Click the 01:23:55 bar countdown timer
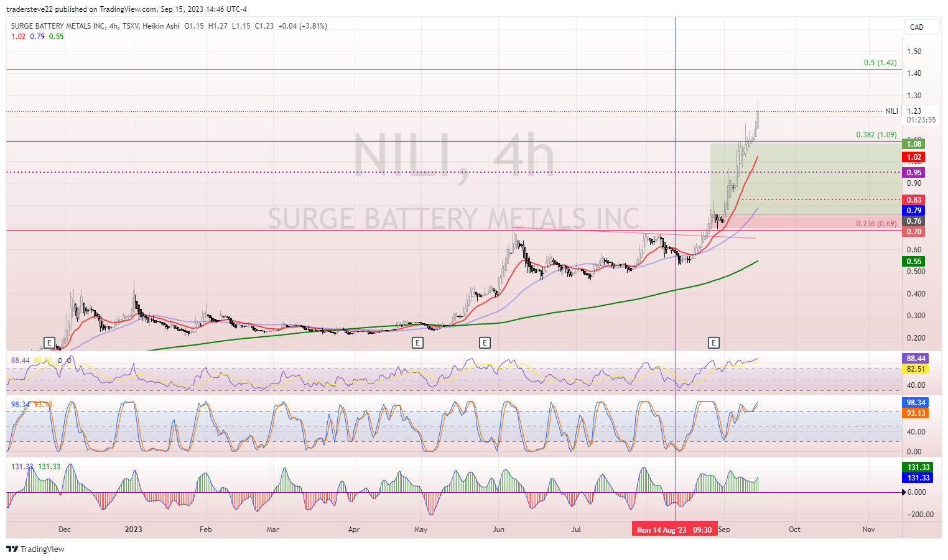 921,120
